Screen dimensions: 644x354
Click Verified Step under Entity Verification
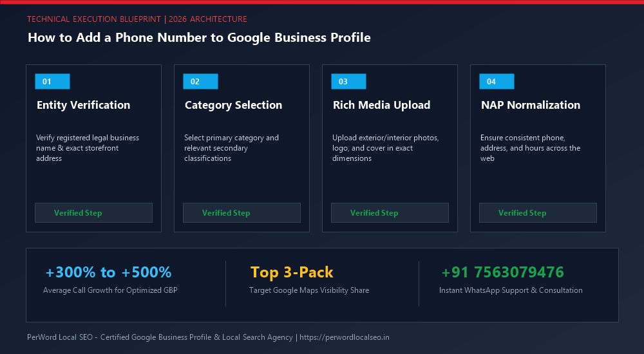pyautogui.click(x=93, y=213)
